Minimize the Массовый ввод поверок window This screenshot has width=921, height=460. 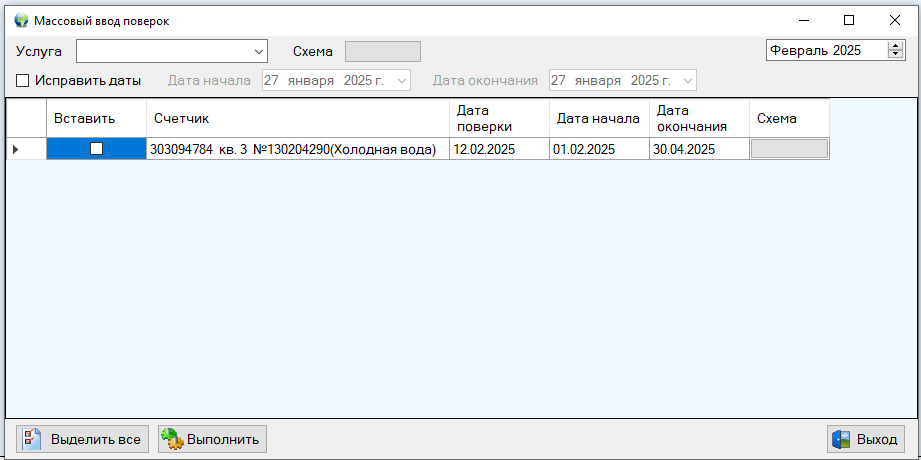pyautogui.click(x=803, y=20)
